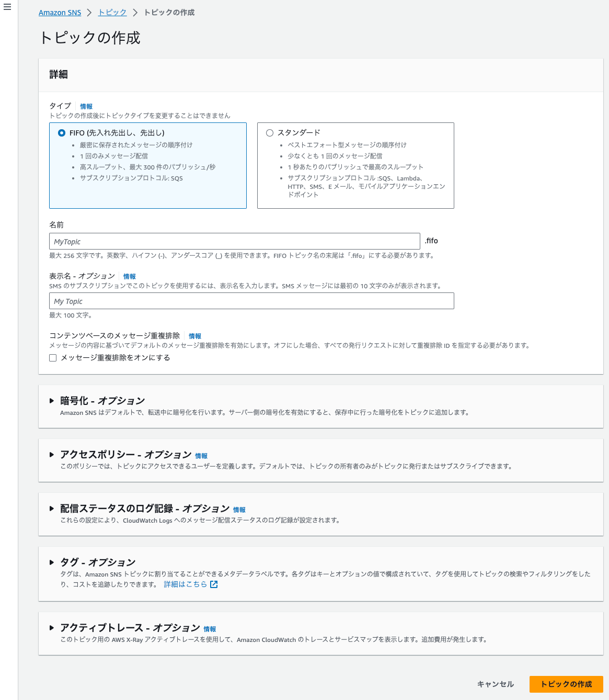Expand the 暗号化 - オプション section

(52, 401)
